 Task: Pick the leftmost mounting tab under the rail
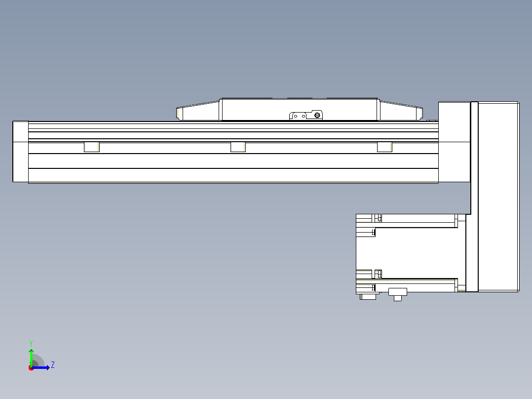[92, 147]
